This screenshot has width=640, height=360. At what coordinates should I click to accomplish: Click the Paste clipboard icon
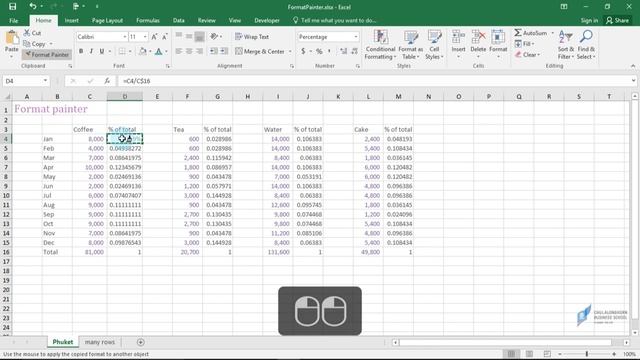11,38
